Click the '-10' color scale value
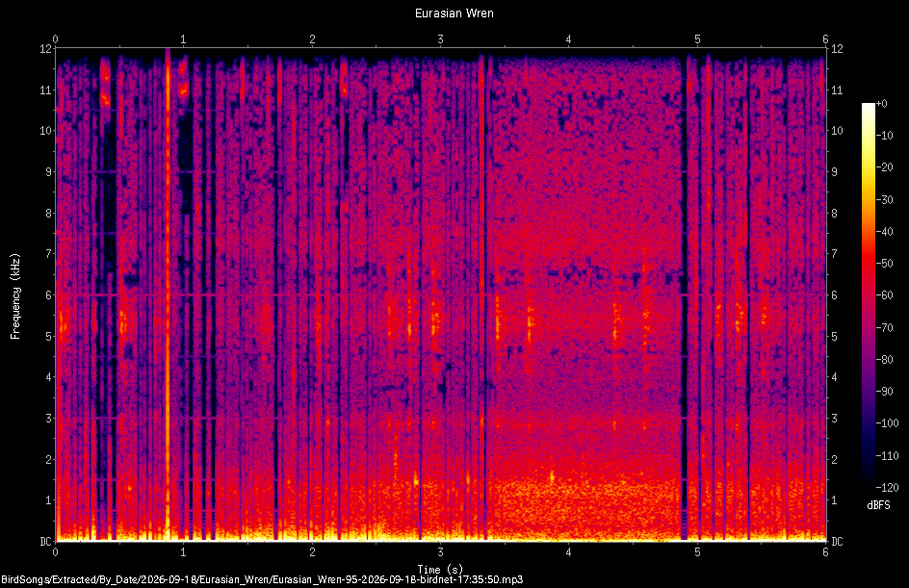The image size is (909, 588). tap(885, 136)
